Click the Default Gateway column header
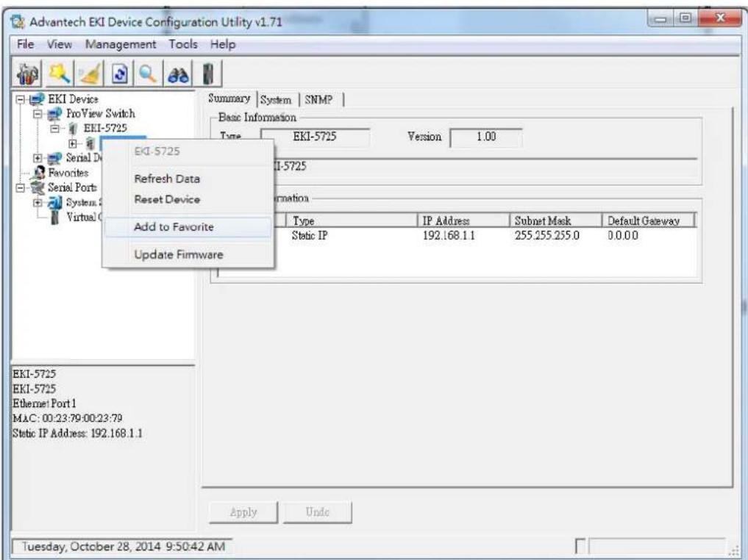The width and height of the screenshot is (748, 560). click(648, 220)
